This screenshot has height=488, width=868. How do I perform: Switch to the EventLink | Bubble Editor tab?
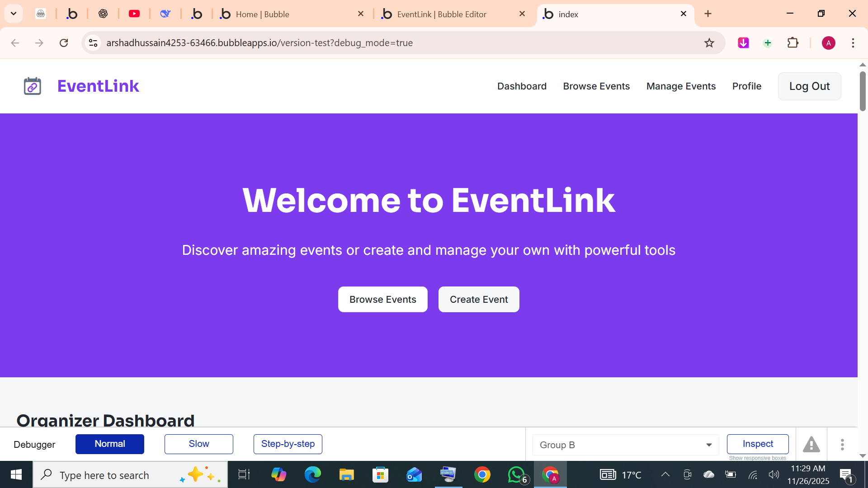[454, 14]
